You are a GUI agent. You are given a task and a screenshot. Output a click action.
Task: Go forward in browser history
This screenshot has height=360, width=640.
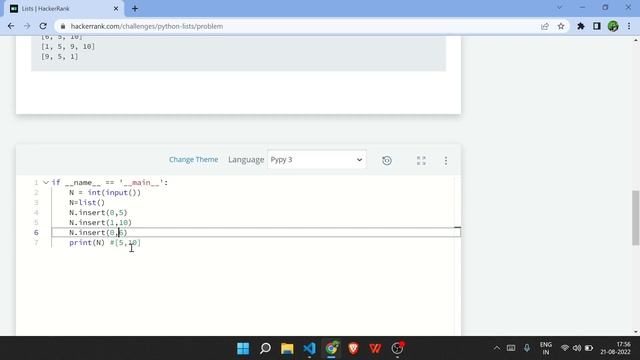tap(27, 26)
